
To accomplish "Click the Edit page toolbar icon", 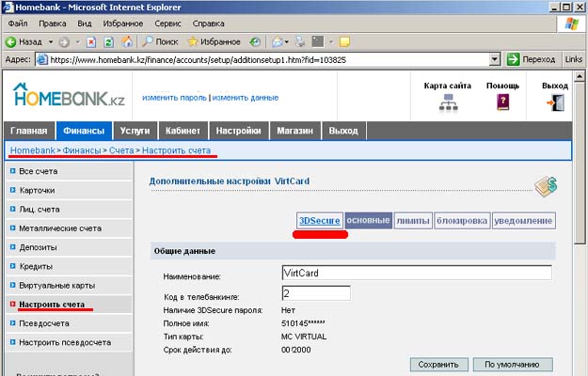I will point(318,42).
